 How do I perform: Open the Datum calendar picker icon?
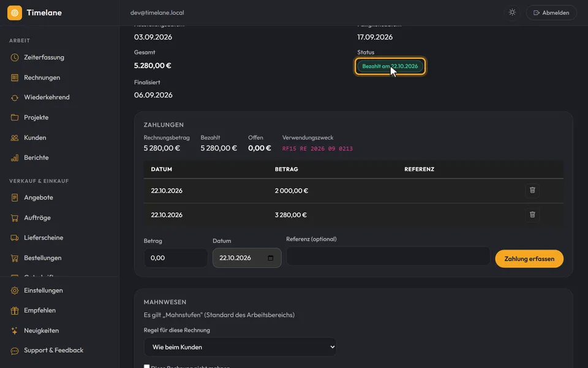coord(270,258)
